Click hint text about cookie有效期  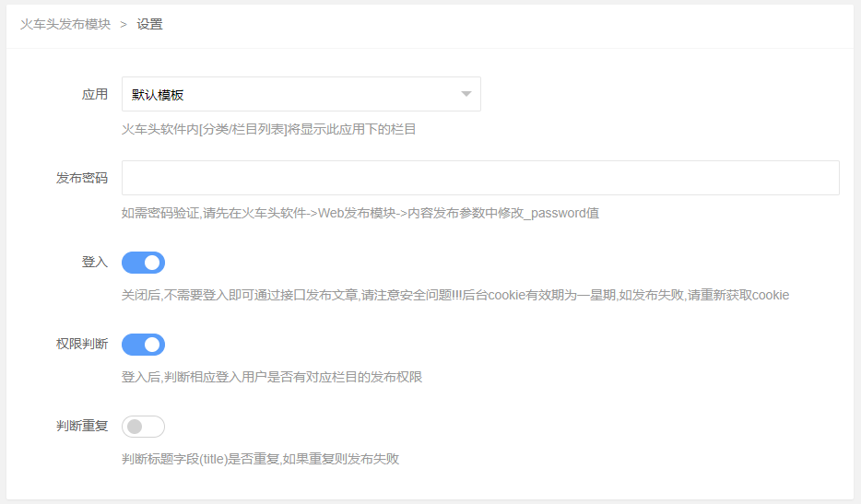tap(455, 295)
